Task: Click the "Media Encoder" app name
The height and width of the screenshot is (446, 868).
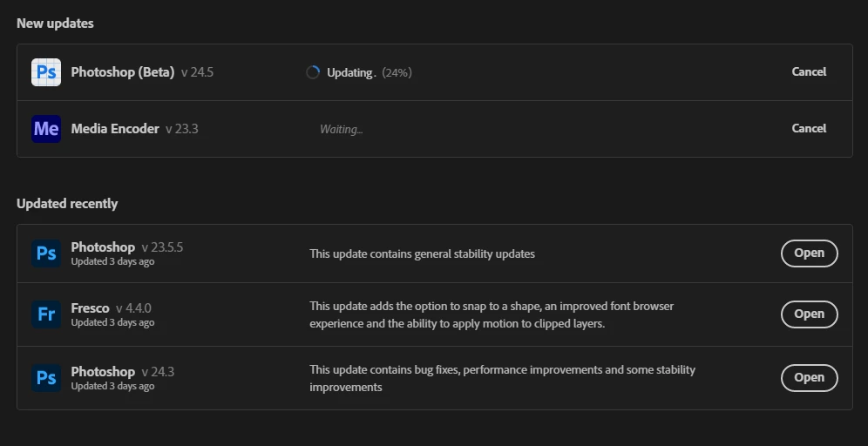Action: click(x=115, y=129)
